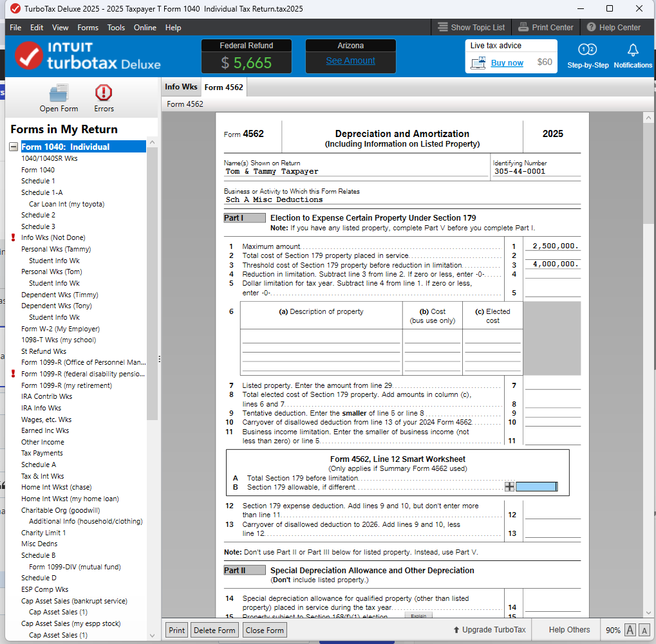The width and height of the screenshot is (656, 644).
Task: Click the Intuit TurboTax checkmark logo
Action: click(x=28, y=55)
